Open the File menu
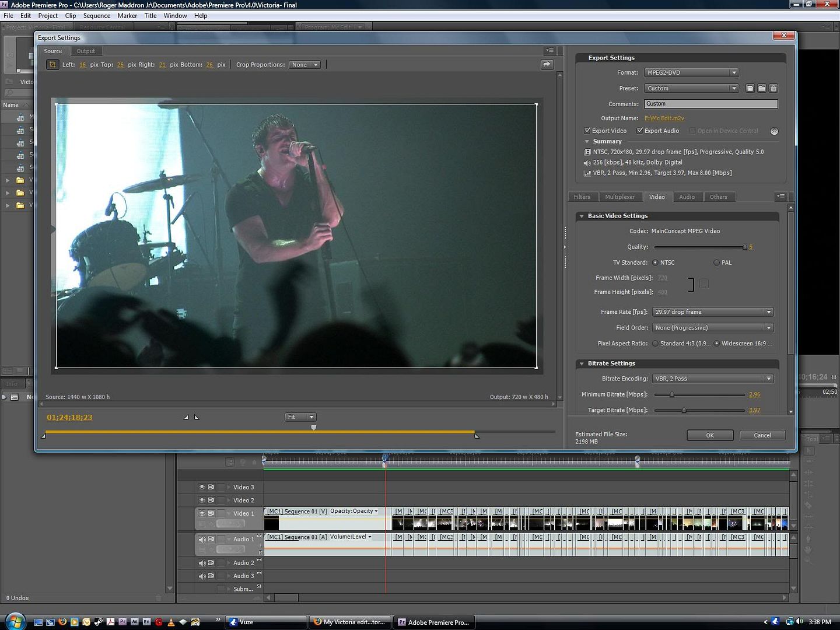The height and width of the screenshot is (630, 840). tap(9, 16)
